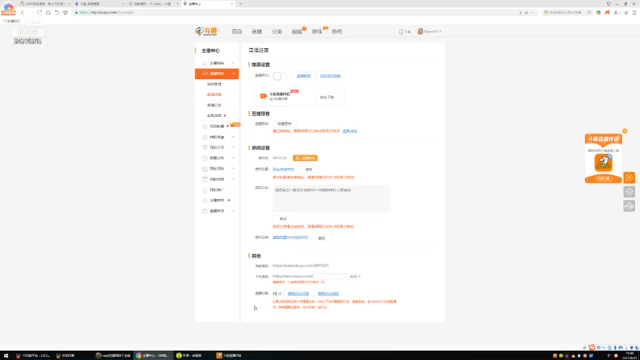Click the mobile phone icon in the header

401,31
